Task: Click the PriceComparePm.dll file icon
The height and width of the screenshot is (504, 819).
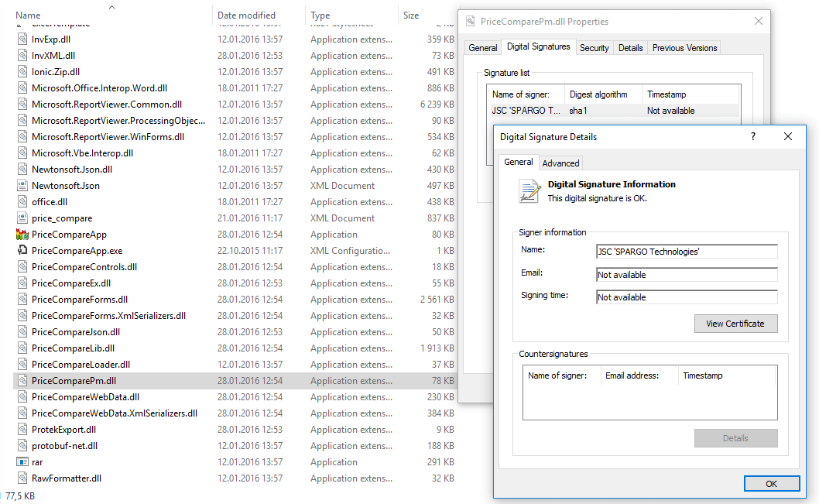Action: click(22, 380)
